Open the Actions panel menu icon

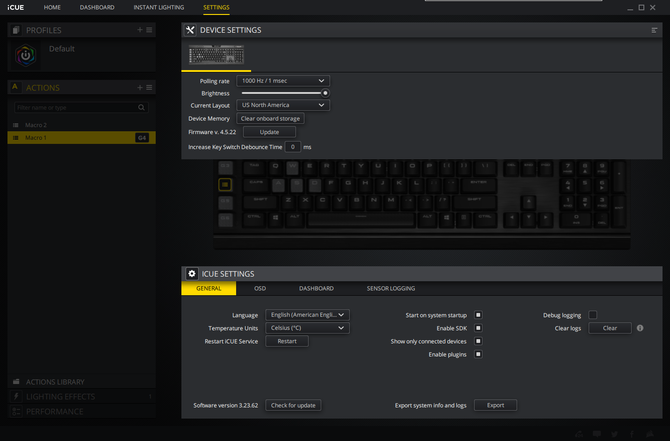(x=149, y=88)
